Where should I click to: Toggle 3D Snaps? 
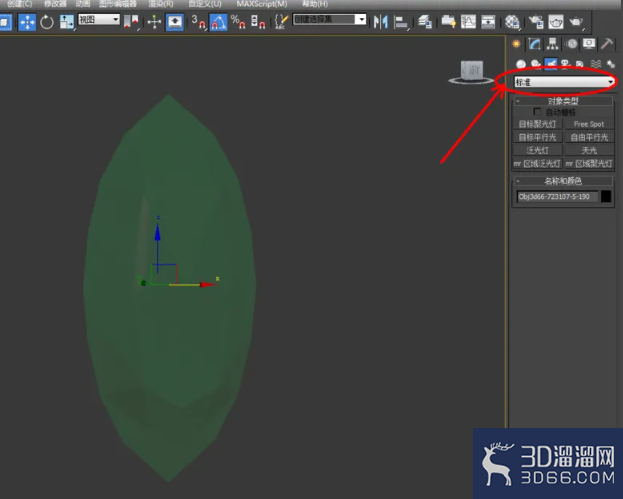[x=198, y=22]
